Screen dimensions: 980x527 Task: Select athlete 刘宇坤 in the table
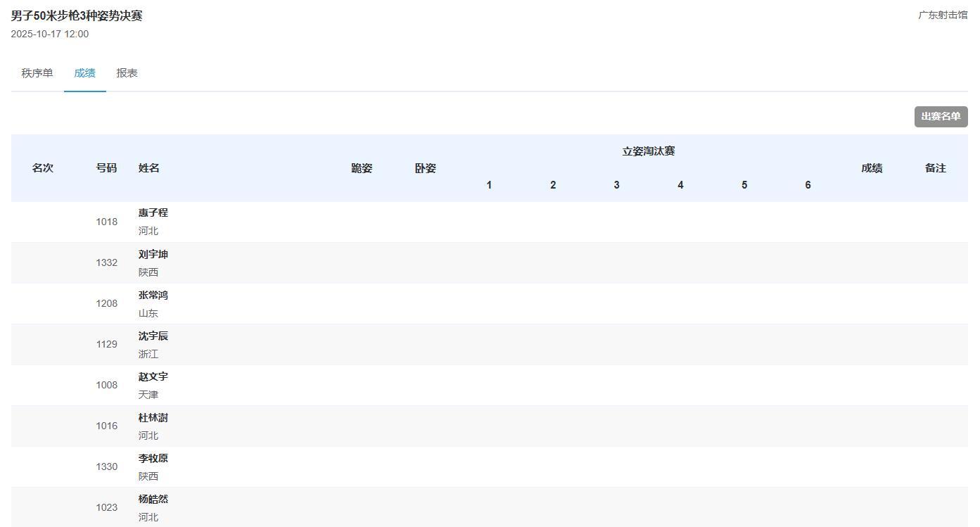pos(153,255)
